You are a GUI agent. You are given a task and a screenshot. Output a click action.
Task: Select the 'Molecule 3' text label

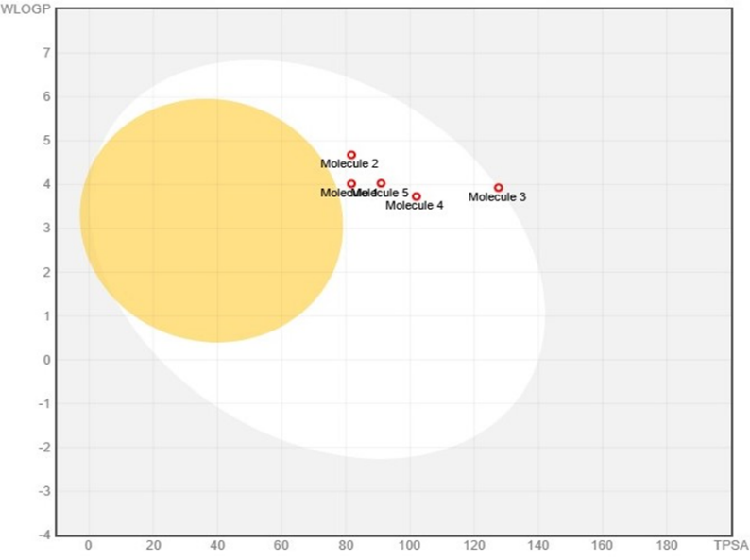pos(498,197)
